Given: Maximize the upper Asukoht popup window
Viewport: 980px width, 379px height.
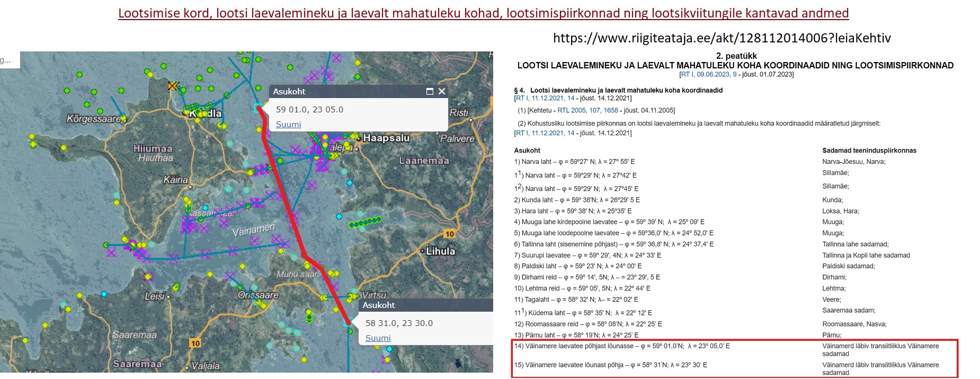Looking at the screenshot, I should [x=430, y=91].
